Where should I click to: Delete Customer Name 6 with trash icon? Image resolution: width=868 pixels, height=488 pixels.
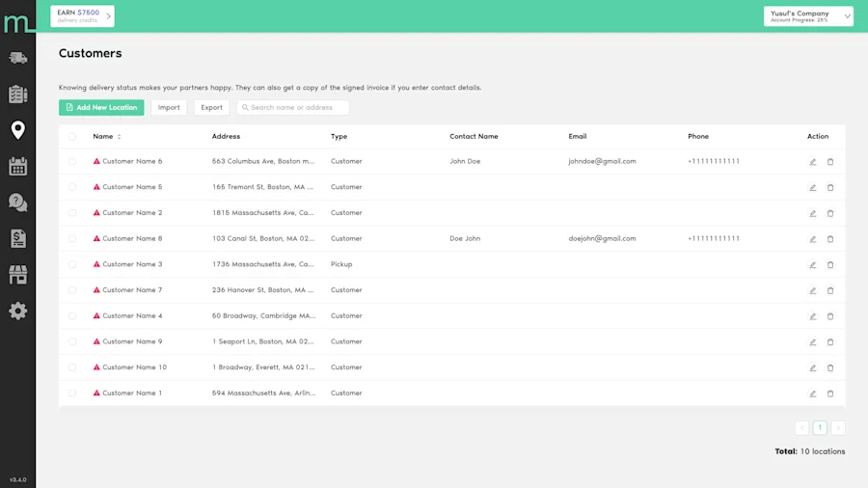(x=830, y=162)
